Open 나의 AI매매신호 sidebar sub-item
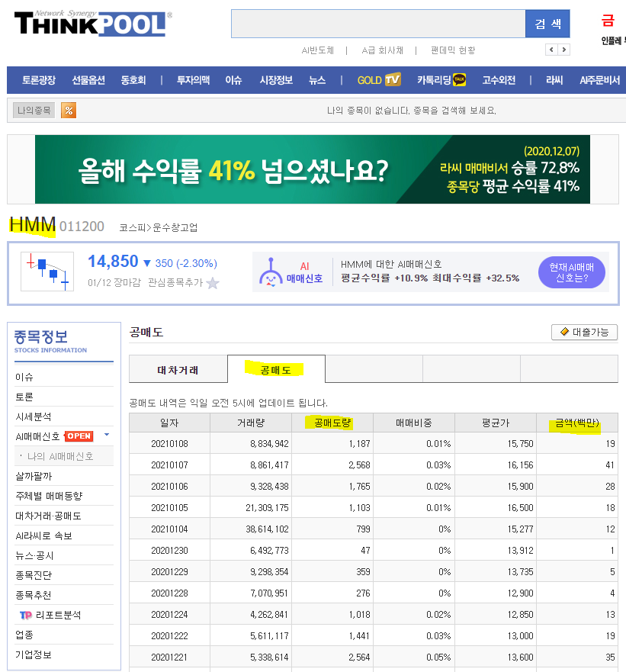This screenshot has height=672, width=626. point(60,456)
